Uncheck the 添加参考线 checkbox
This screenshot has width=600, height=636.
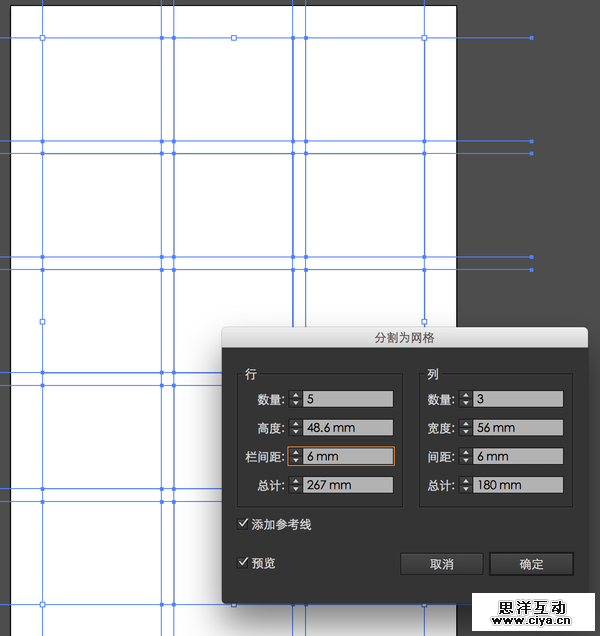(x=243, y=524)
